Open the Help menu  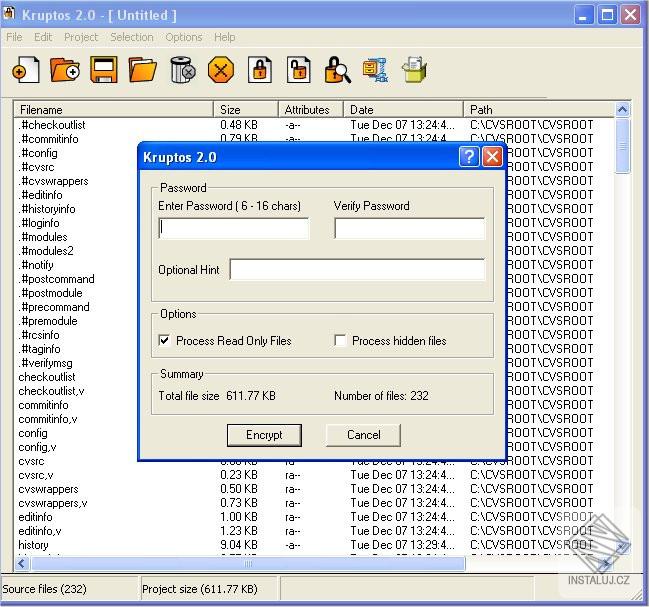(225, 37)
